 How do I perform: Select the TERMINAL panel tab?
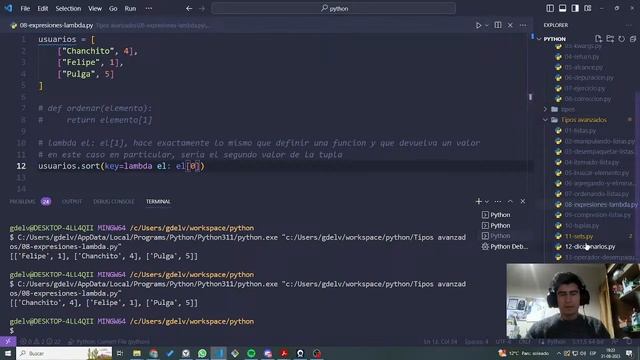click(158, 201)
